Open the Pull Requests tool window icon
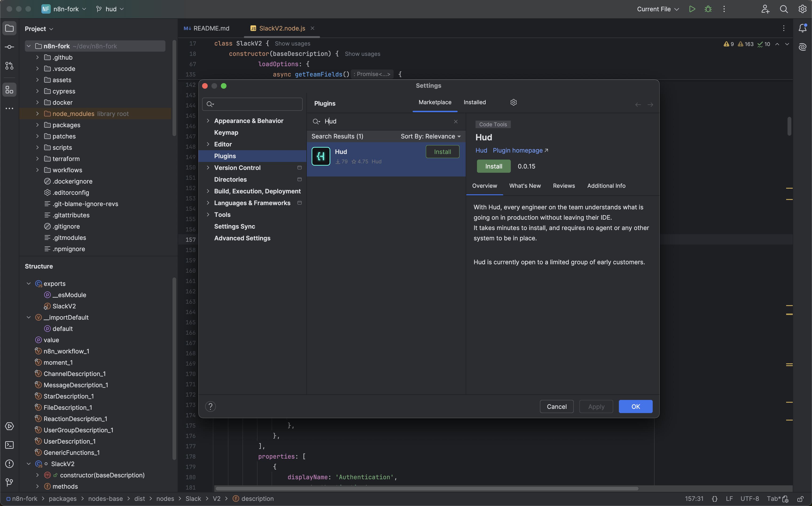This screenshot has width=812, height=506. pos(9,66)
